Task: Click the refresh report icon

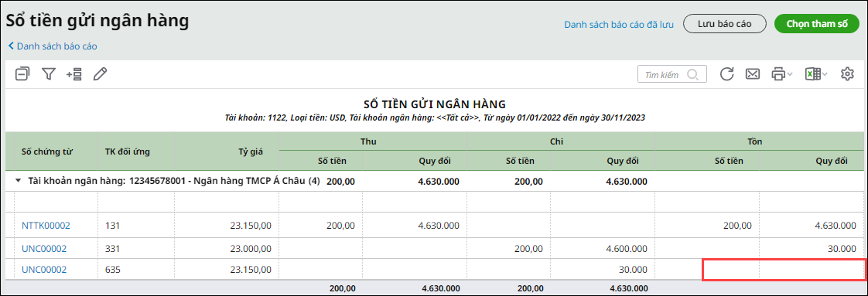Action: [727, 74]
